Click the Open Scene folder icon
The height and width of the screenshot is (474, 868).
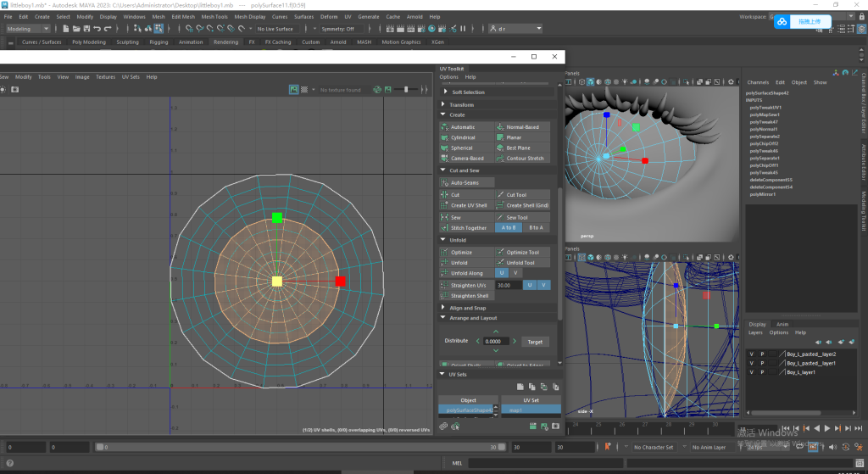pyautogui.click(x=76, y=29)
